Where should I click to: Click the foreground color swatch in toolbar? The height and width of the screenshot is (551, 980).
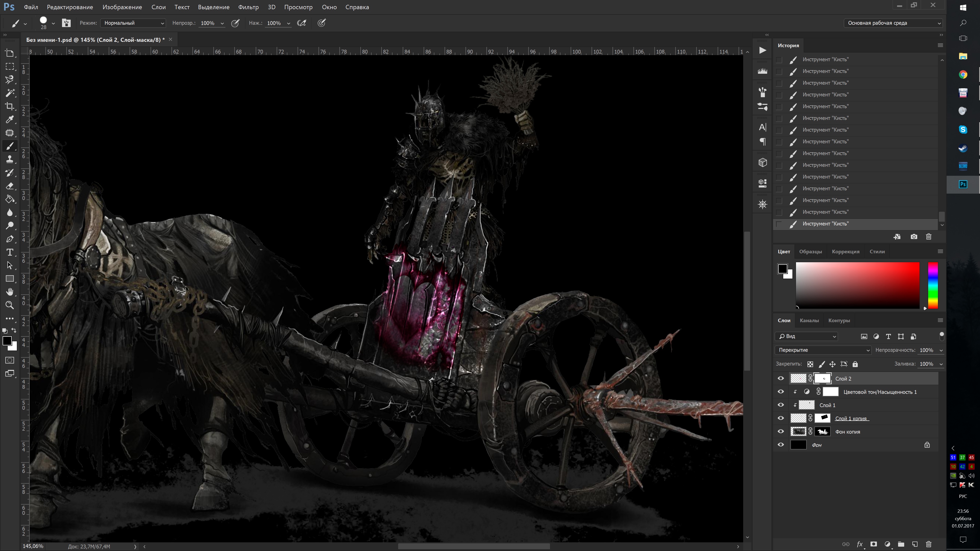pyautogui.click(x=7, y=341)
